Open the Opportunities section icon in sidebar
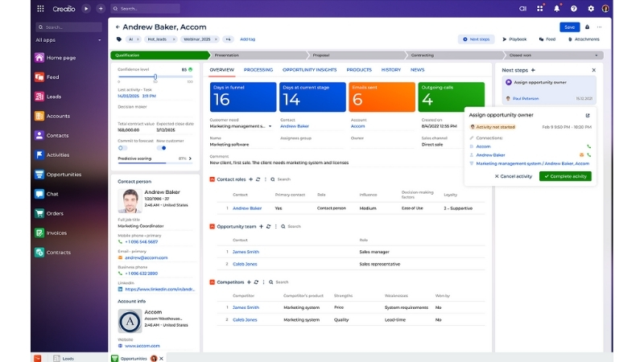Image resolution: width=644 pixels, height=362 pixels. click(x=39, y=175)
